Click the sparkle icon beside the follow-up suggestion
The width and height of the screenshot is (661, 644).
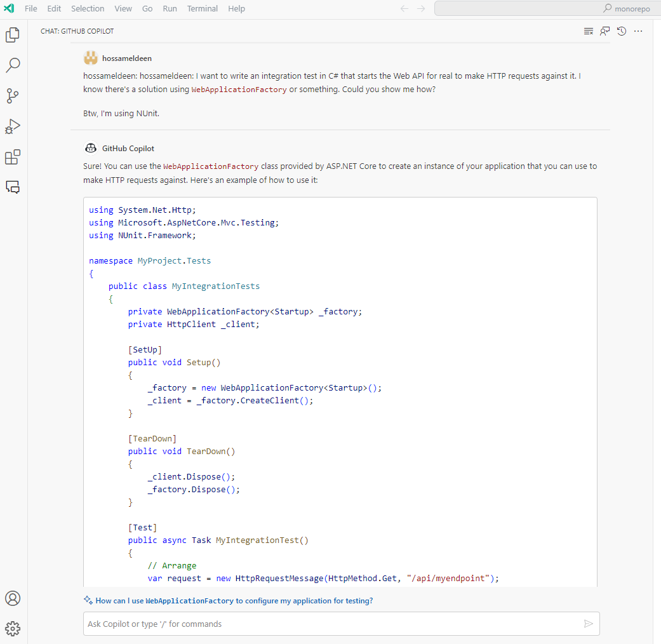(88, 600)
